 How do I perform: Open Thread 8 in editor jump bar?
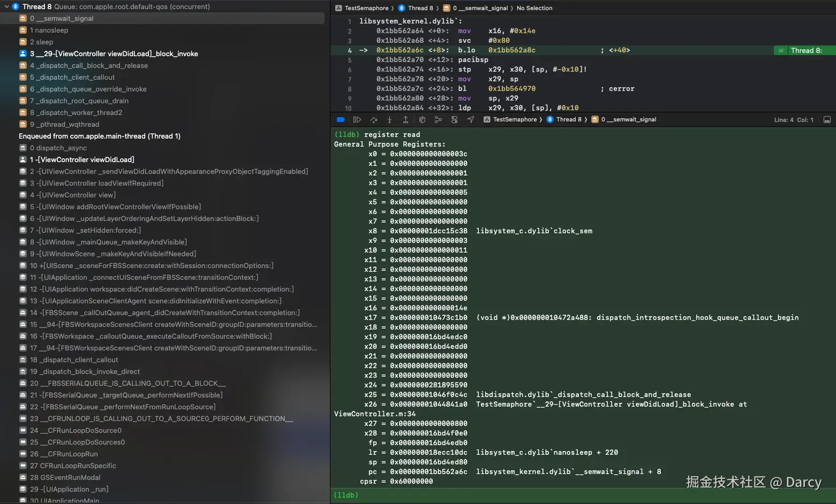click(416, 8)
